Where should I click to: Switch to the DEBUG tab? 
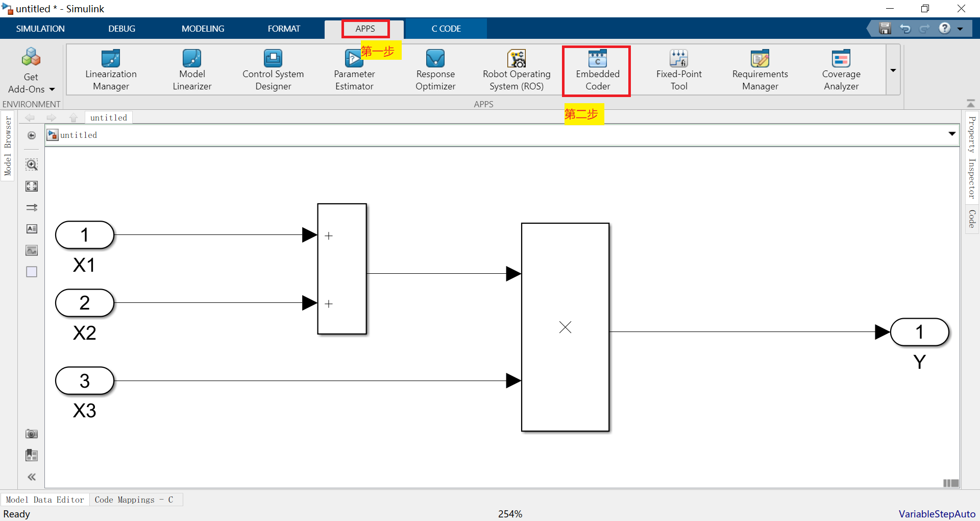(121, 29)
